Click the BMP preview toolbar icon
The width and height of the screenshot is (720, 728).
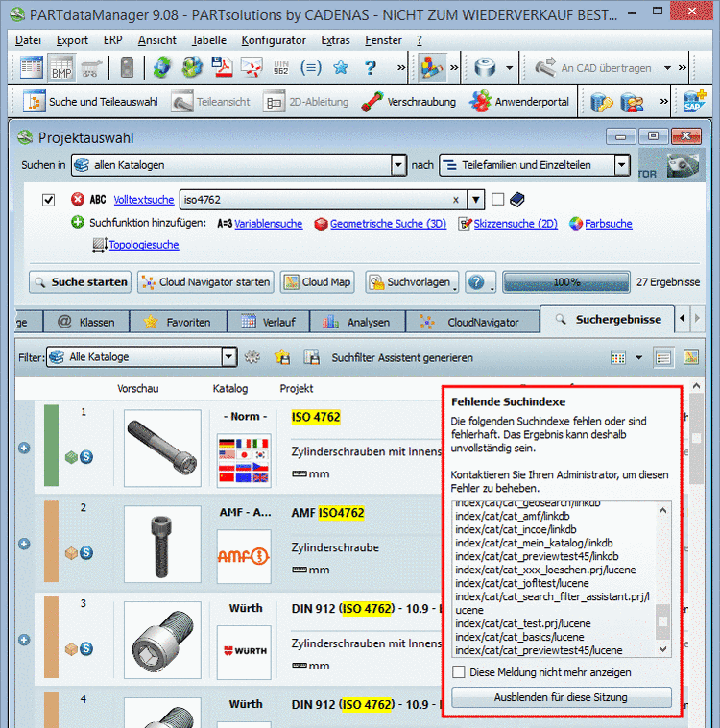pos(61,68)
